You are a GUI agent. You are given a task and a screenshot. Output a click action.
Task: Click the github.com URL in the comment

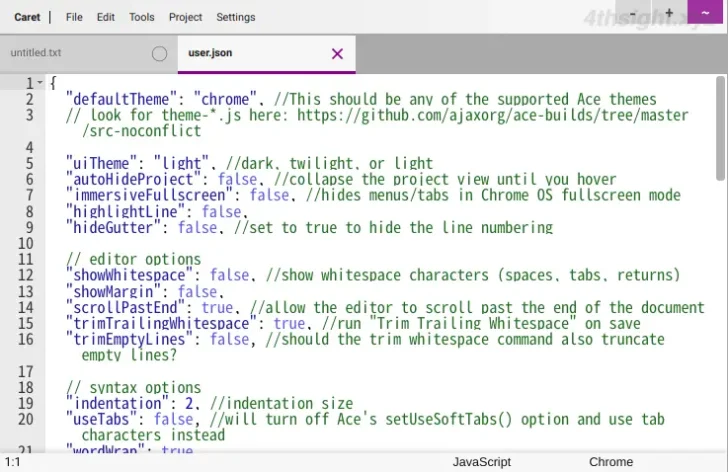(492, 115)
